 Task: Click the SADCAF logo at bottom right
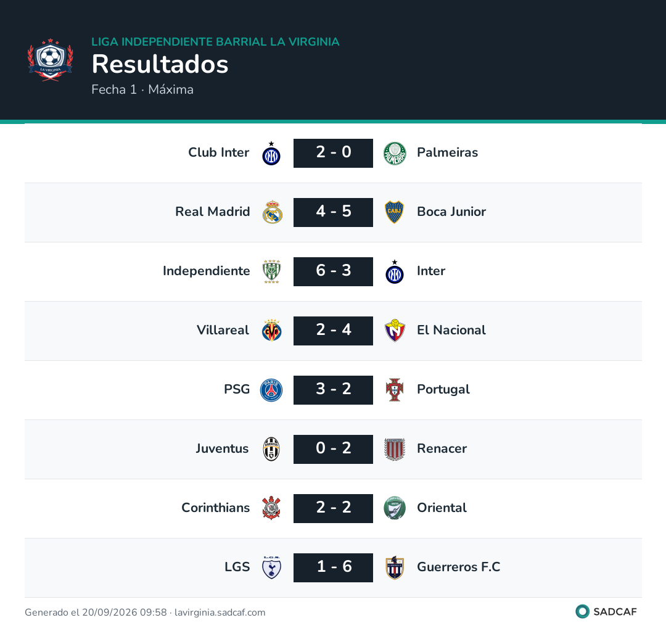(606, 612)
